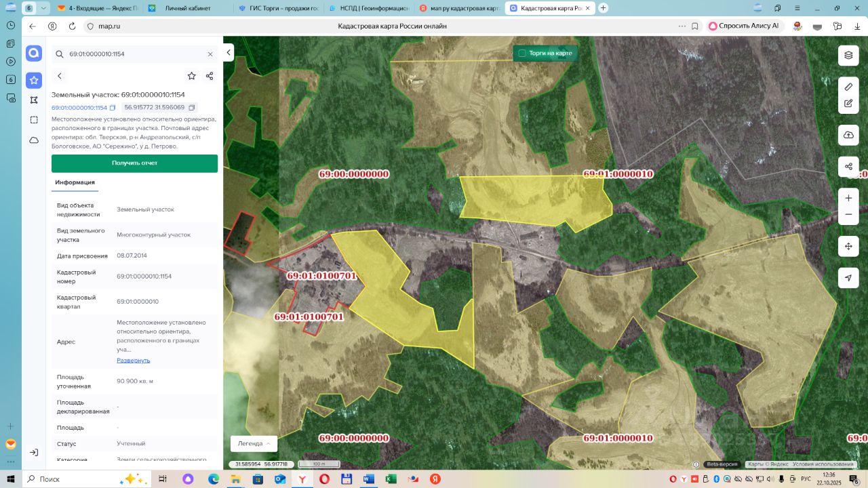
Task: Close the 'Кадастровая карта' browser tab
Action: click(x=589, y=8)
